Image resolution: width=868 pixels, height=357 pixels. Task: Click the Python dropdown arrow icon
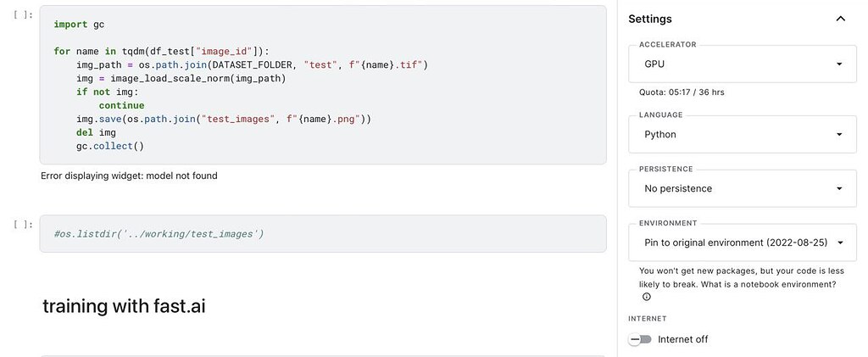point(839,135)
